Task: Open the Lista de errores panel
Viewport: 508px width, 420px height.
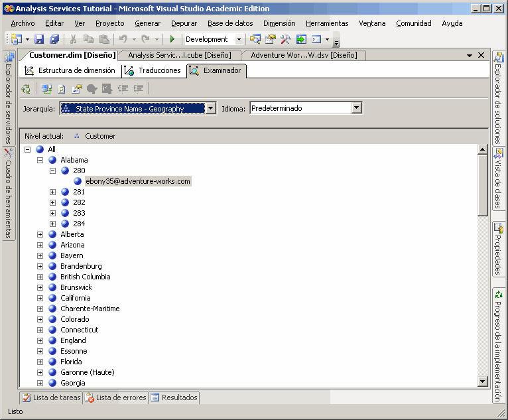Action: point(116,397)
